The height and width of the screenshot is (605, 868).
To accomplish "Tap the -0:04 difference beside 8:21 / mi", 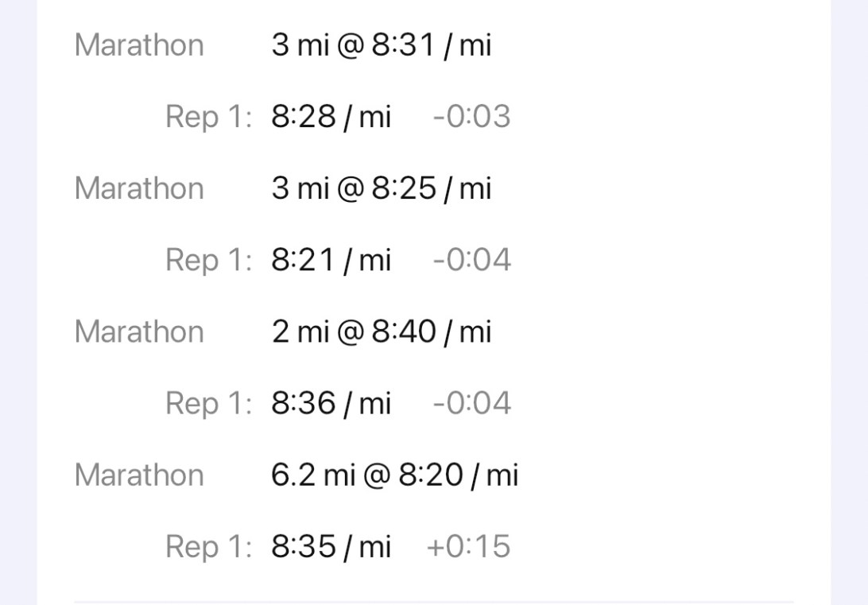I will coord(471,260).
